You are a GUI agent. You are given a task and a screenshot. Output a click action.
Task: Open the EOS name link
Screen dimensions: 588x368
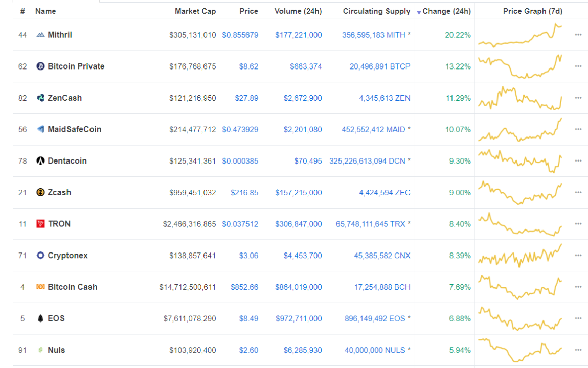pyautogui.click(x=56, y=318)
